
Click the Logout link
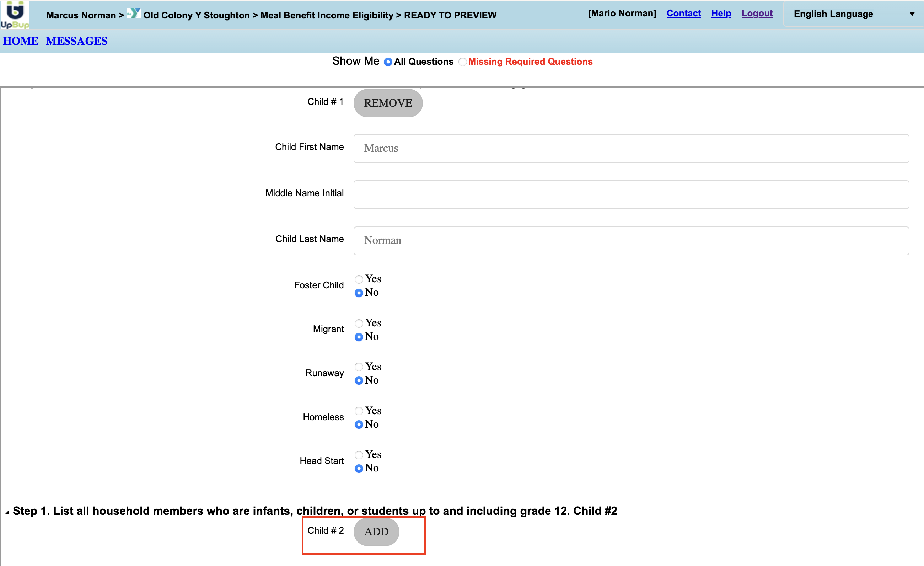coord(757,14)
